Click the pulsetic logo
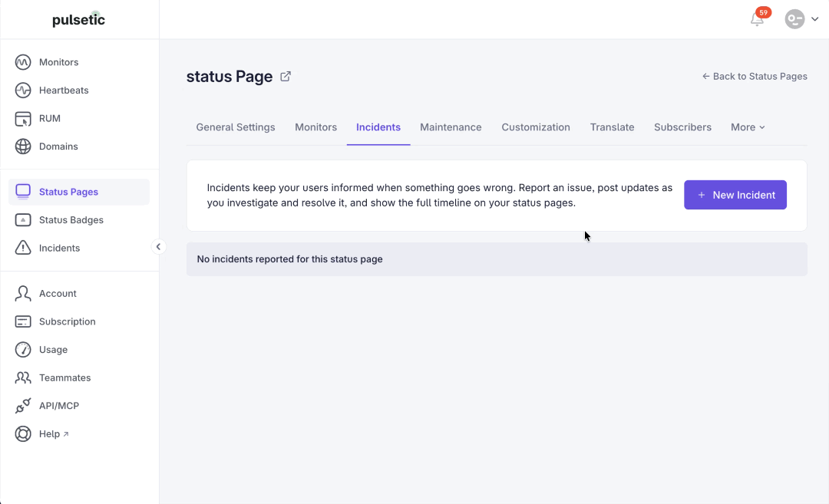The width and height of the screenshot is (829, 504). [x=79, y=19]
